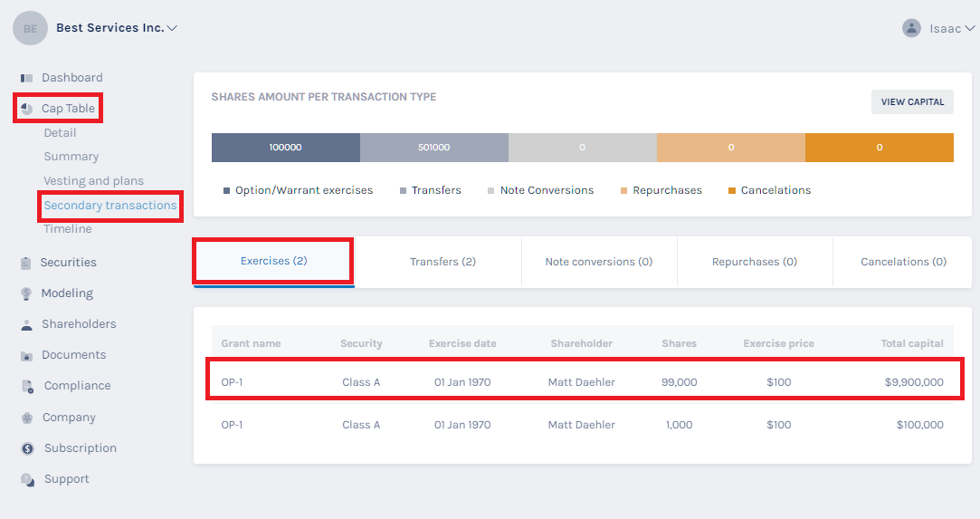Click the Best Services Inc. company name

click(x=110, y=27)
